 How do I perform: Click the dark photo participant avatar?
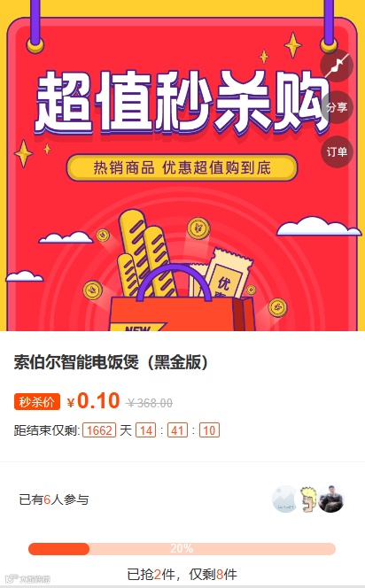pyautogui.click(x=331, y=499)
